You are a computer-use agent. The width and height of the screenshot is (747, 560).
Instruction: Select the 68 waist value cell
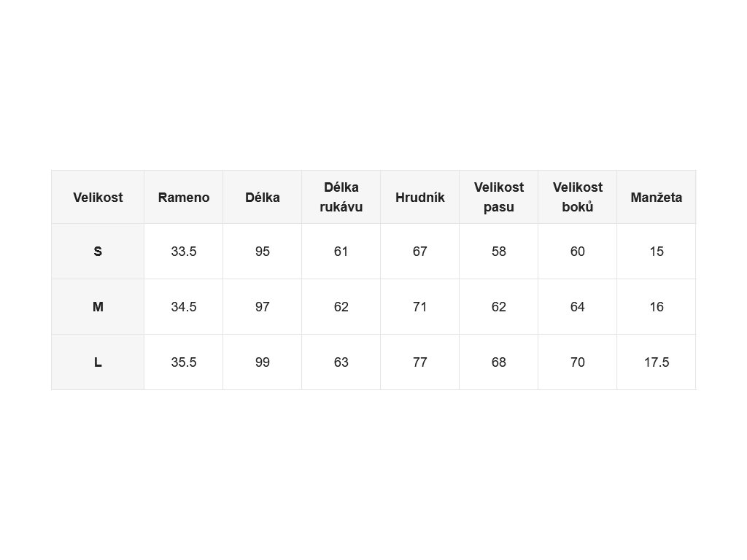[499, 362]
